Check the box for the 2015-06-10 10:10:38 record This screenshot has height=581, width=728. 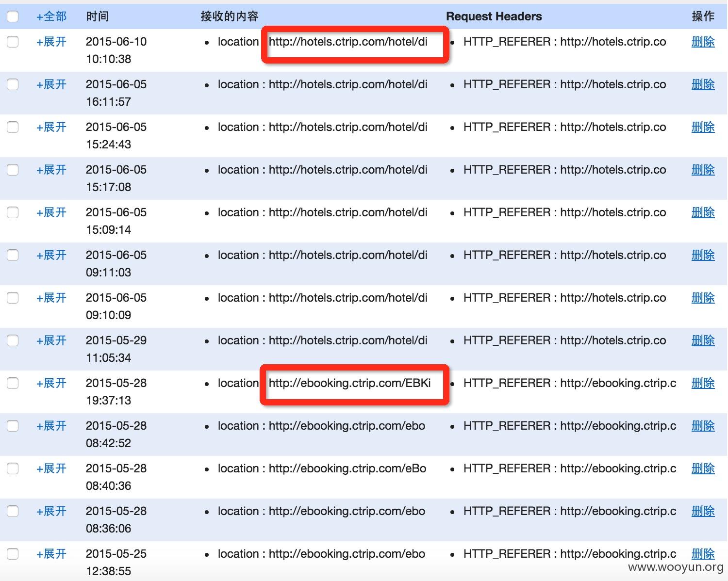[x=13, y=42]
